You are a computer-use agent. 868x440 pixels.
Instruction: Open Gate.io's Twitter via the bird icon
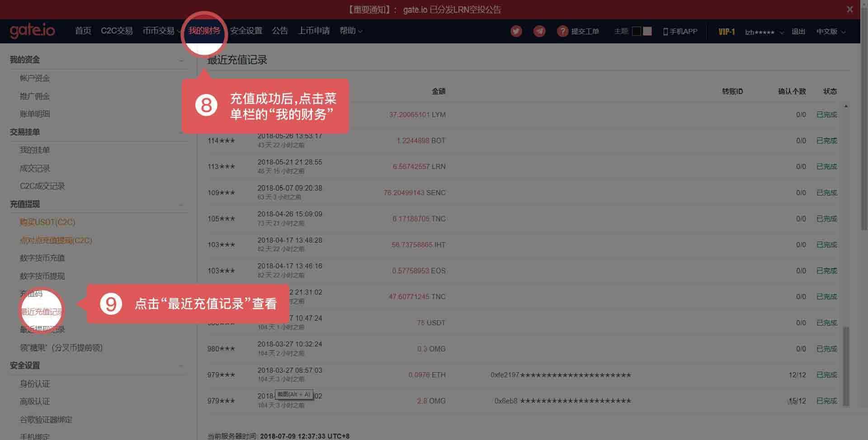(x=516, y=31)
